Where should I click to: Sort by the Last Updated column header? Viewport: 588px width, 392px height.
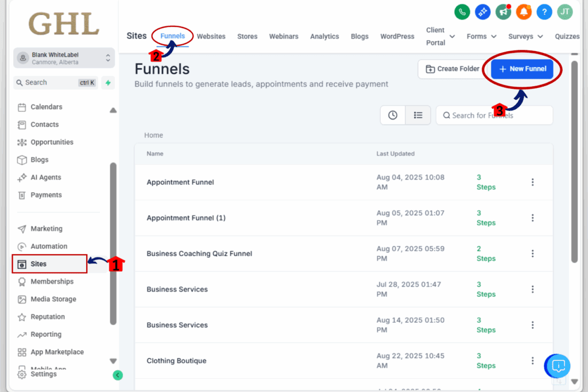pos(395,154)
